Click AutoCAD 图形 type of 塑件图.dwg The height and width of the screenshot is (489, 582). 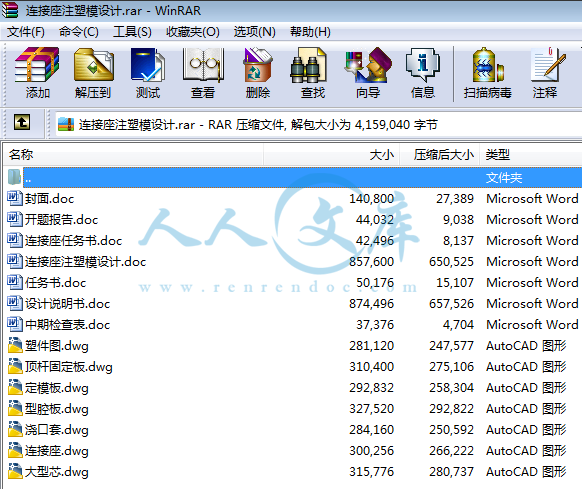pos(526,346)
